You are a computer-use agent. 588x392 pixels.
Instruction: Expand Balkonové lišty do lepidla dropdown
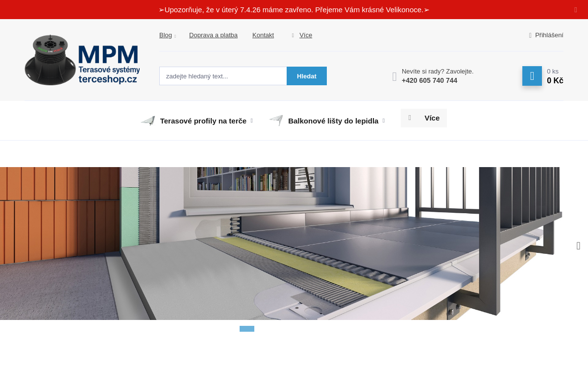384,121
